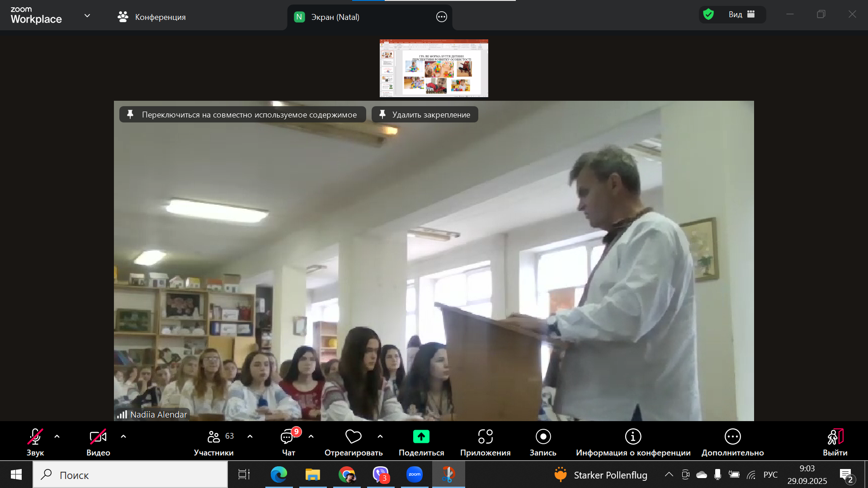Open the shared presentation screen thumbnail

[x=434, y=68]
